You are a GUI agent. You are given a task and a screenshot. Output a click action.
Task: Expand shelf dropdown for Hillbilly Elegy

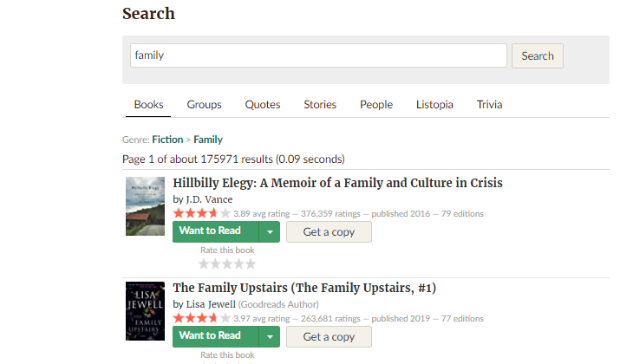[x=270, y=231]
